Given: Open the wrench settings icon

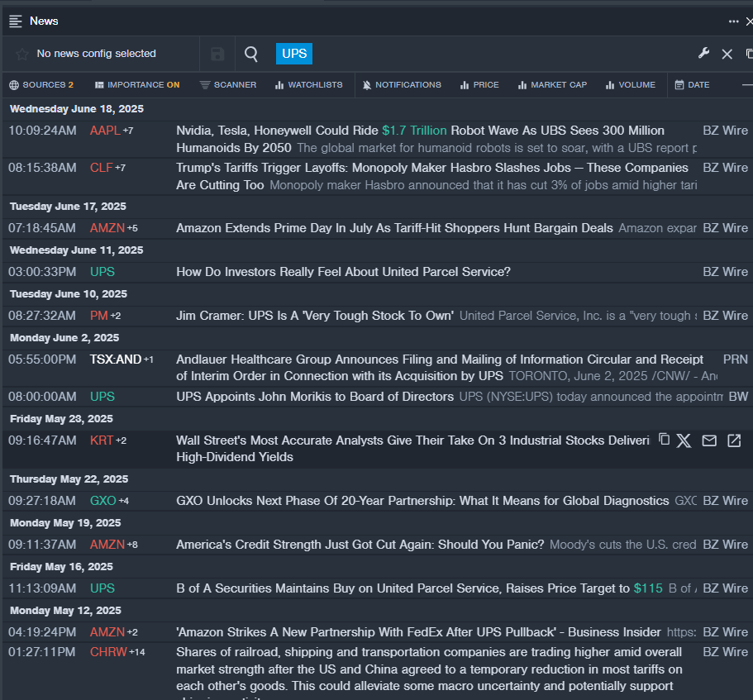Looking at the screenshot, I should pyautogui.click(x=703, y=53).
